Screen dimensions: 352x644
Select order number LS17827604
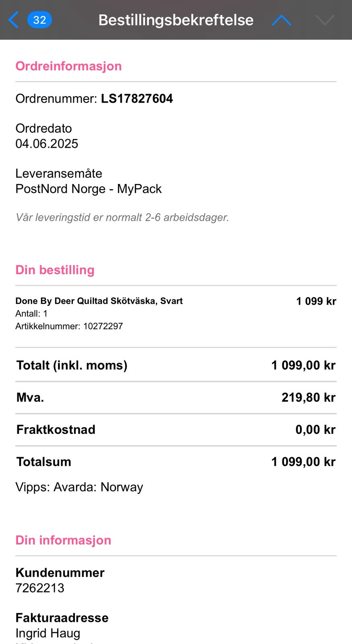coord(137,99)
